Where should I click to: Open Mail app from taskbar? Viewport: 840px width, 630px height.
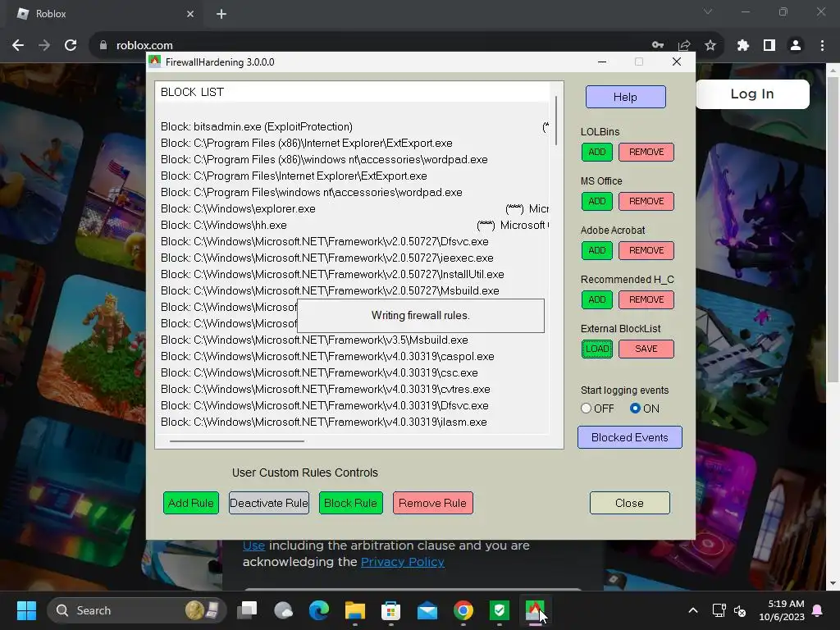point(427,610)
